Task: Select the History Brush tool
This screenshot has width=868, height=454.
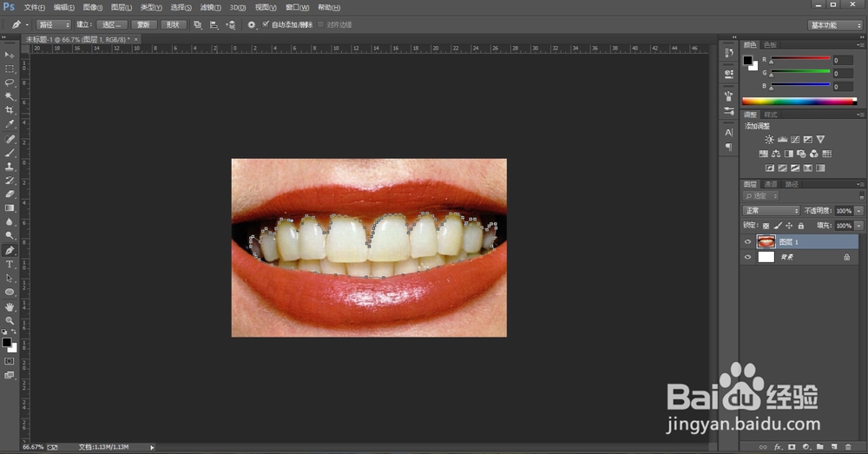Action: coord(10,181)
